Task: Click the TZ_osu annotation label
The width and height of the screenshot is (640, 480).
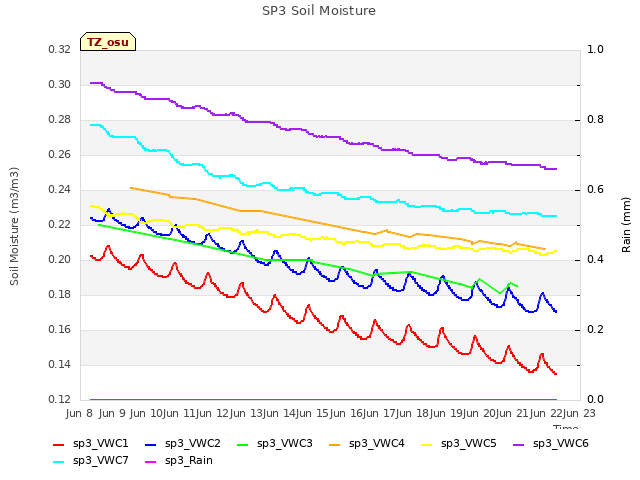Action: [108, 42]
